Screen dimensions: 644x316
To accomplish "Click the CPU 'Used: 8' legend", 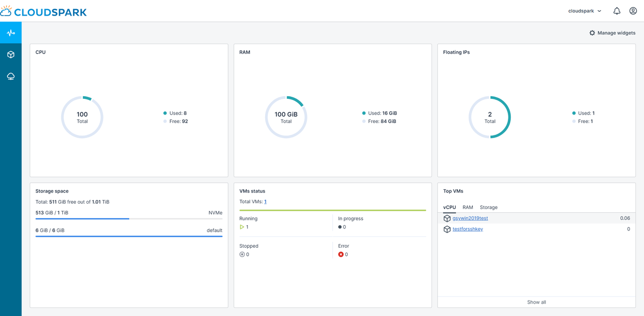I will coord(175,113).
